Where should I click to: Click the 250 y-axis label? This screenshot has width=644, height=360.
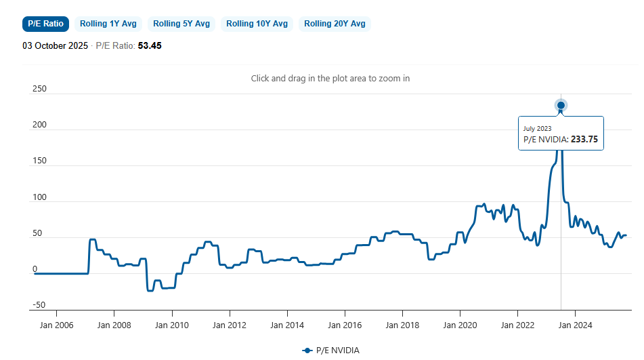pos(39,89)
